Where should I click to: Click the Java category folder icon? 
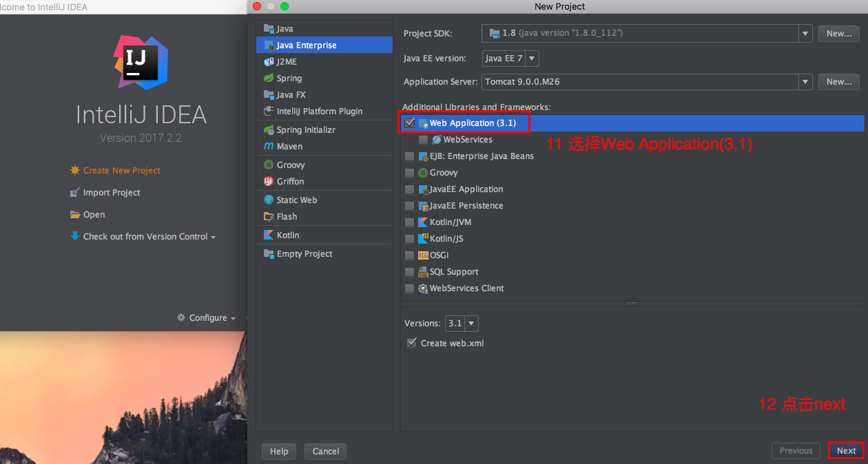pos(269,29)
